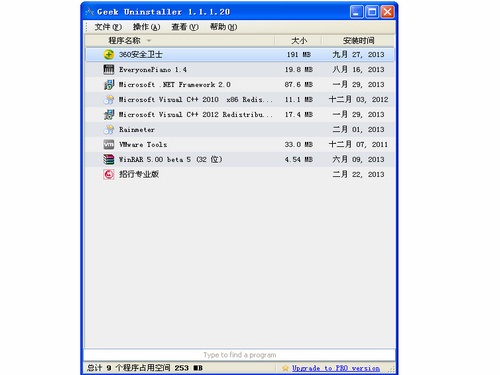Click the Visual C++ 2010 x86 Redistributable icon
Image resolution: width=500 pixels, height=375 pixels.
(109, 99)
